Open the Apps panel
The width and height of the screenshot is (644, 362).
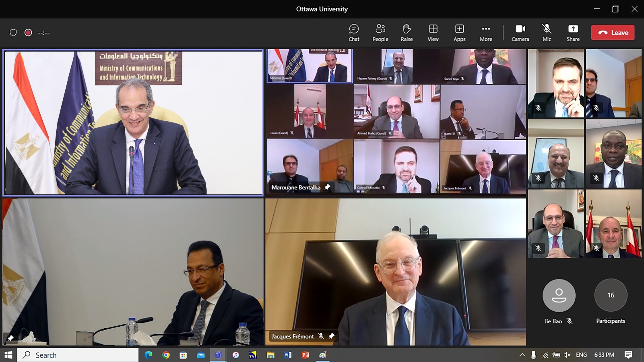coord(459,33)
